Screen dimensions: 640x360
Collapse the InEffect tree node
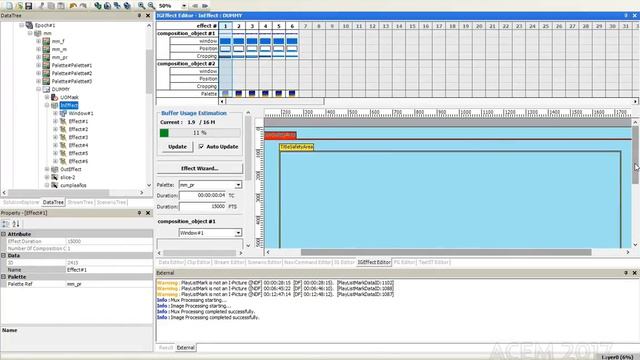click(x=47, y=105)
